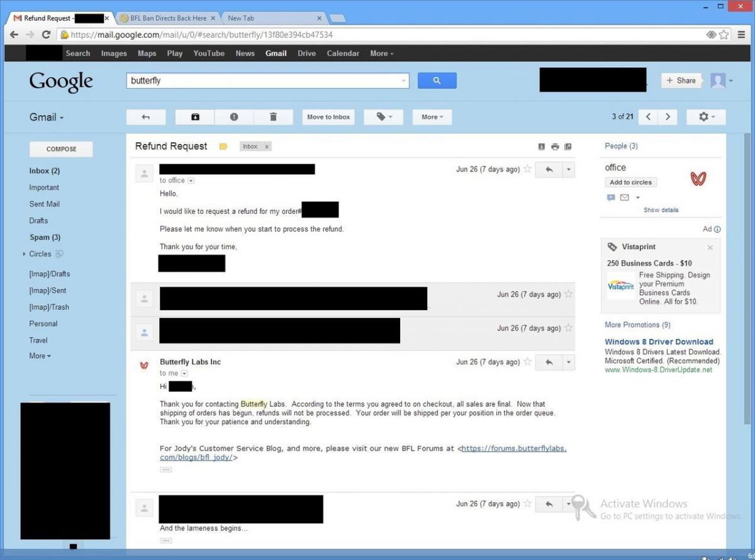This screenshot has height=560, width=755.
Task: Open the Gmail product dropdown
Action: point(47,117)
